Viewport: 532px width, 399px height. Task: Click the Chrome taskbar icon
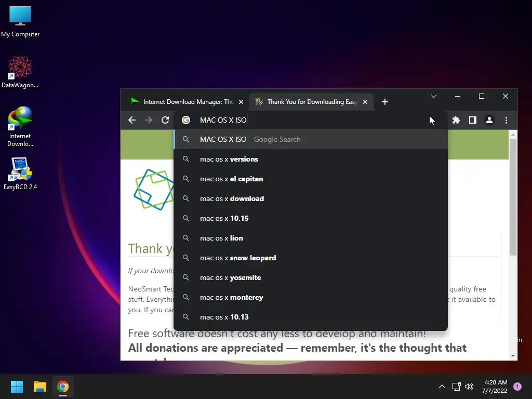point(63,387)
